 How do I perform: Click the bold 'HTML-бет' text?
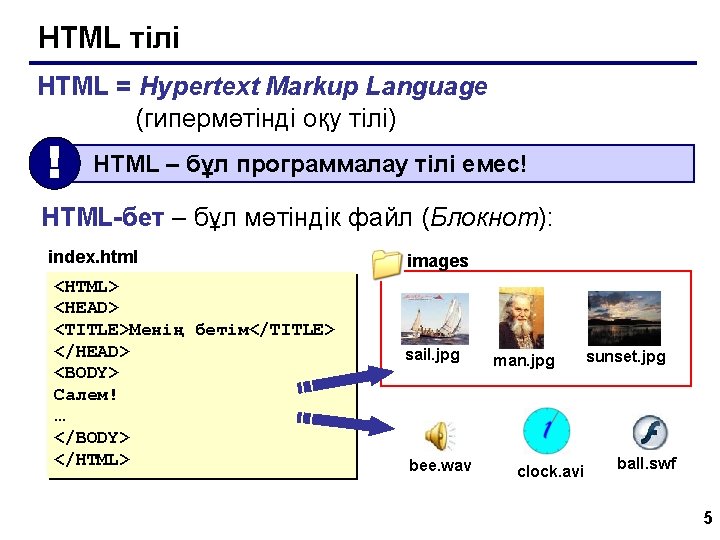click(103, 217)
